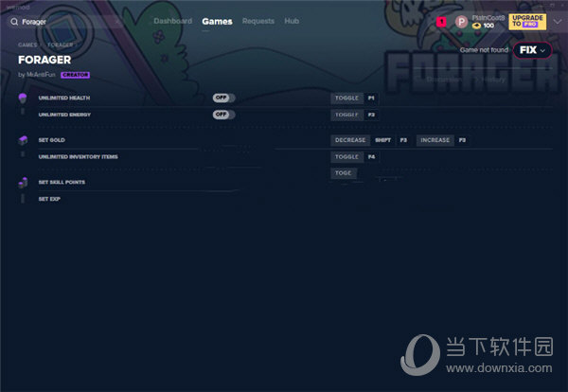Image resolution: width=568 pixels, height=392 pixels.
Task: Click the Game not found status
Action: point(484,50)
